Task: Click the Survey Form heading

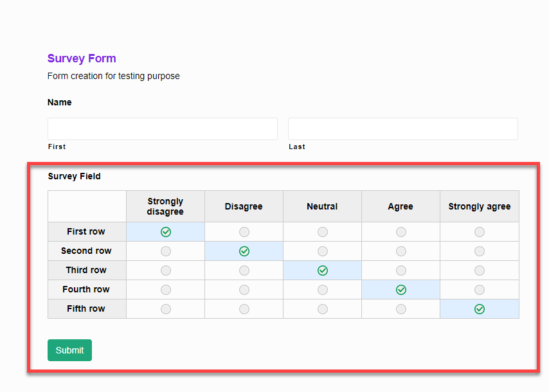Action: pyautogui.click(x=82, y=58)
